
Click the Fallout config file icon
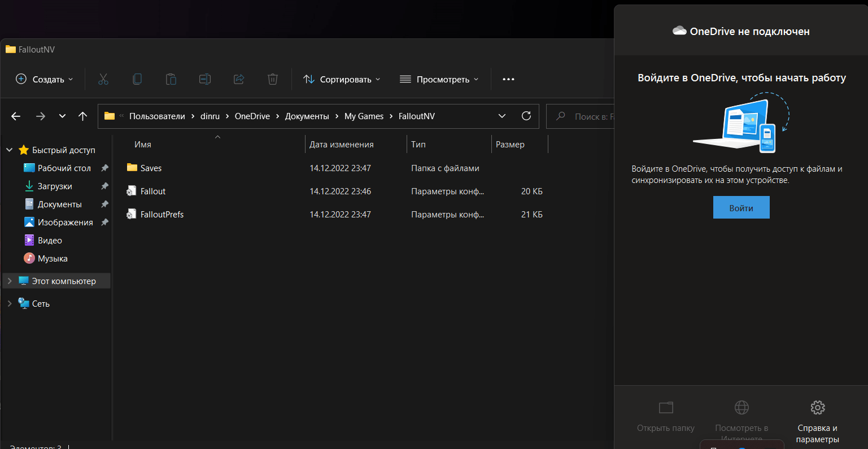click(x=132, y=191)
